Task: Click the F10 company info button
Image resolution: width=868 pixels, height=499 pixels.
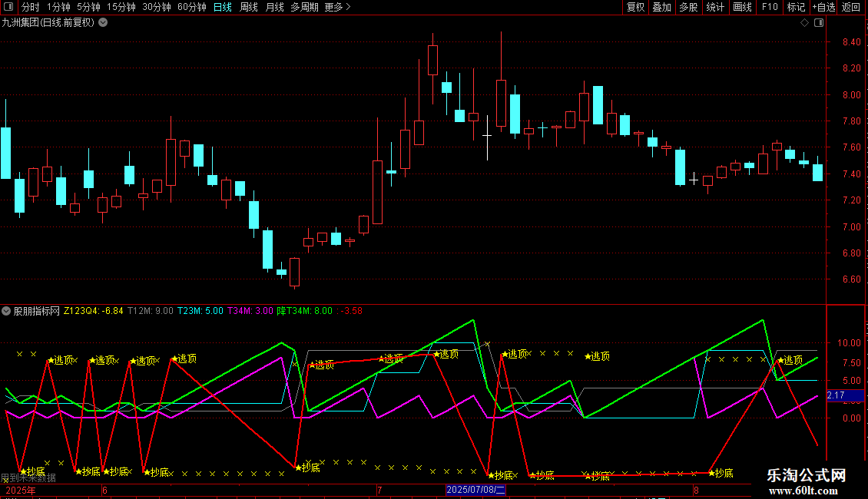Action: (x=770, y=7)
